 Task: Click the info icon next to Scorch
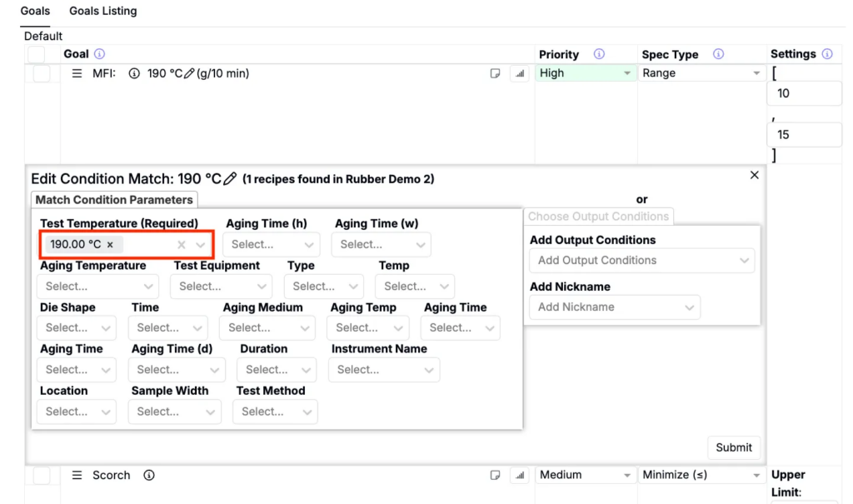pyautogui.click(x=149, y=475)
